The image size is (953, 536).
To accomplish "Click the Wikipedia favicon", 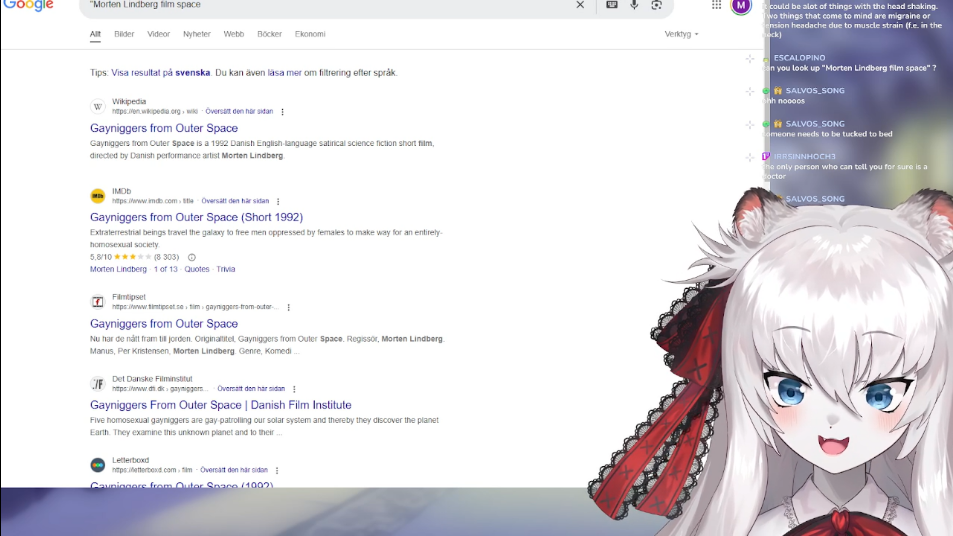I will 98,107.
